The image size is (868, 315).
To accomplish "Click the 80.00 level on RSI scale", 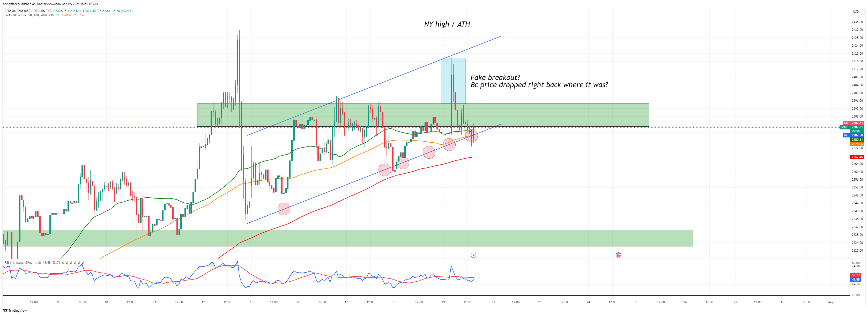I will click(x=856, y=263).
